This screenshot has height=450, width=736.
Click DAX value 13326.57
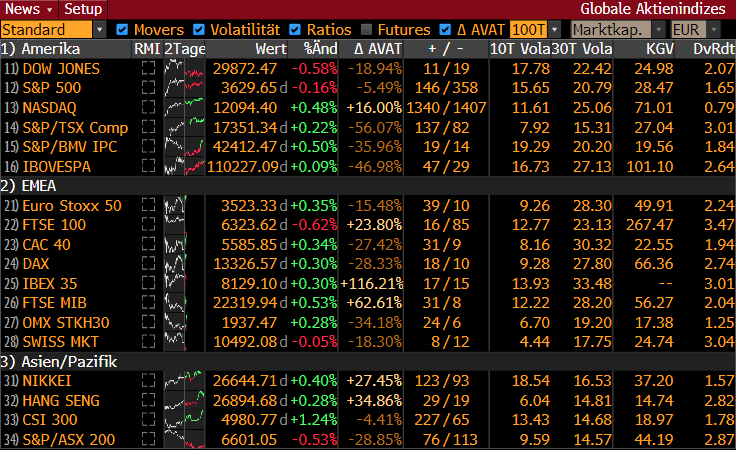245,264
